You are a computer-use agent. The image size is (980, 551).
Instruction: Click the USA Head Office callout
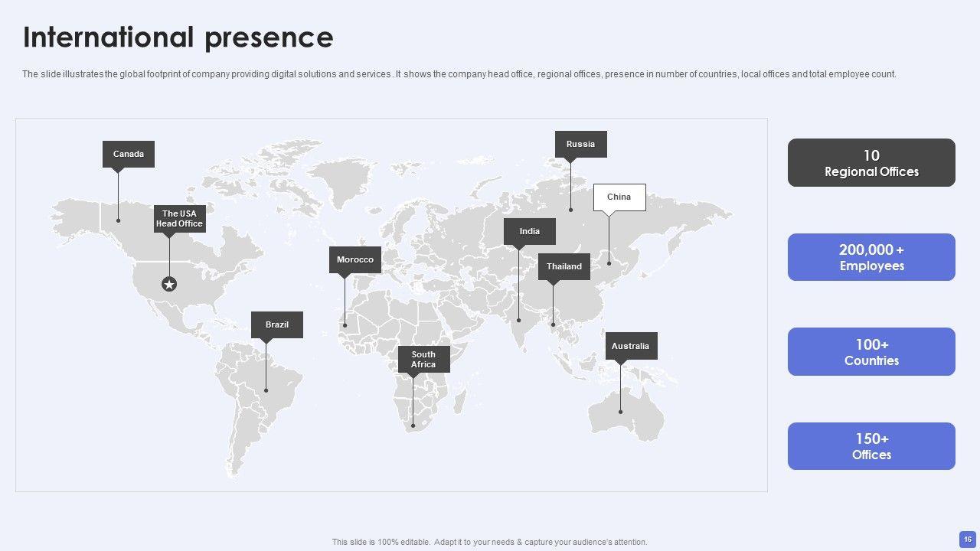179,219
